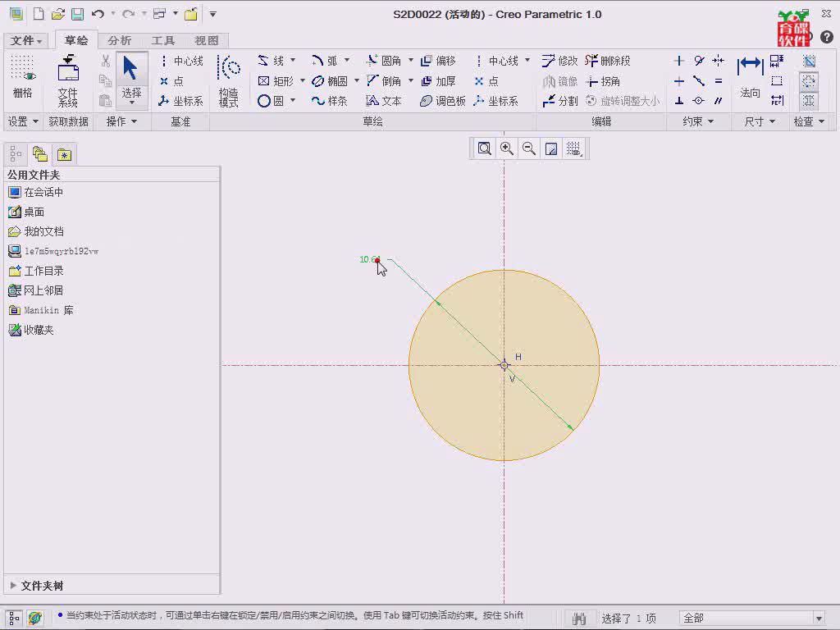Select the Spline (样条) tool
Screen dimensions: 840x630
pyautogui.click(x=330, y=101)
